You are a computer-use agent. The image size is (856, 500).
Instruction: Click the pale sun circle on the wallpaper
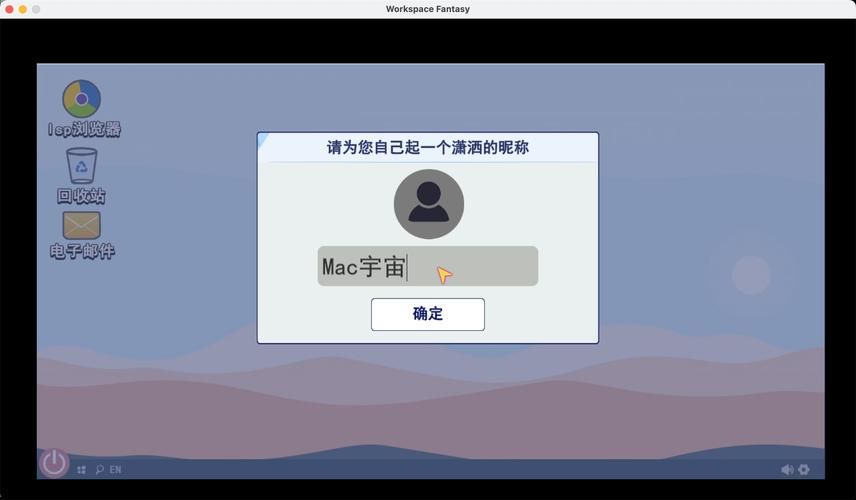pyautogui.click(x=751, y=275)
